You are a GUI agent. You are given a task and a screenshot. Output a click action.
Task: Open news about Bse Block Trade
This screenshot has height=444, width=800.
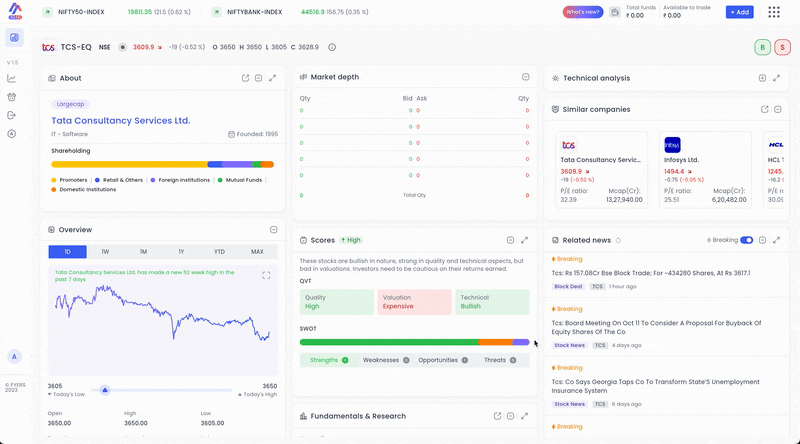pyautogui.click(x=651, y=273)
